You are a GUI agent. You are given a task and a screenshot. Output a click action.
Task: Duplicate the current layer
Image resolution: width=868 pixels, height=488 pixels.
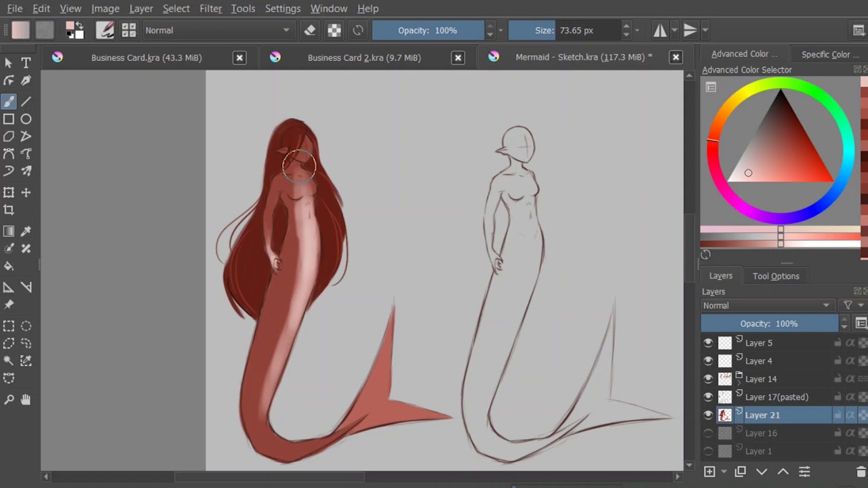(x=740, y=472)
